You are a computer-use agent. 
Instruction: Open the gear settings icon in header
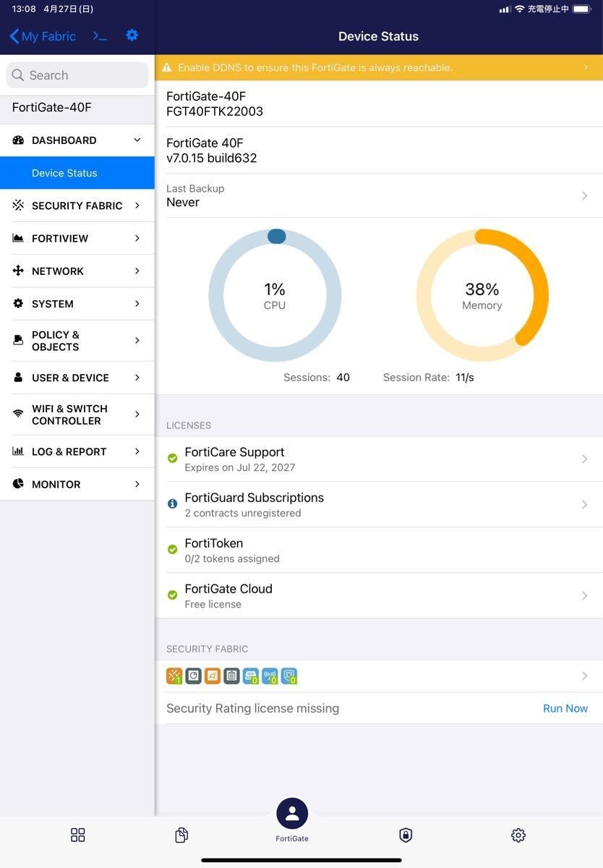132,35
